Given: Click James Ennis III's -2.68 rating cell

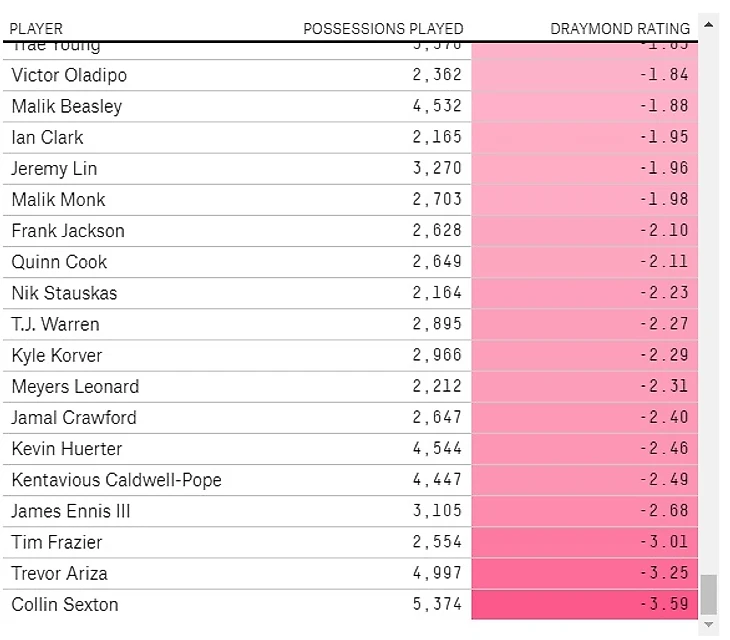Looking at the screenshot, I should pyautogui.click(x=584, y=511).
